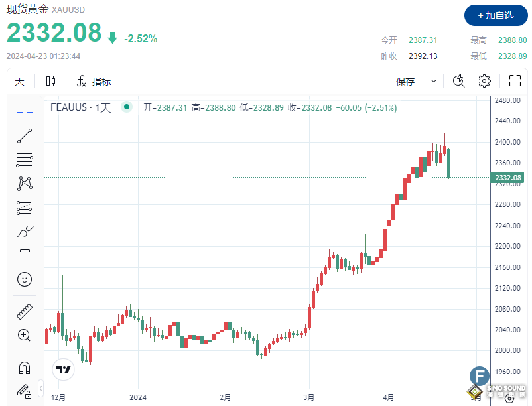
Task: Click the 2024 date axis label
Action: tap(138, 397)
